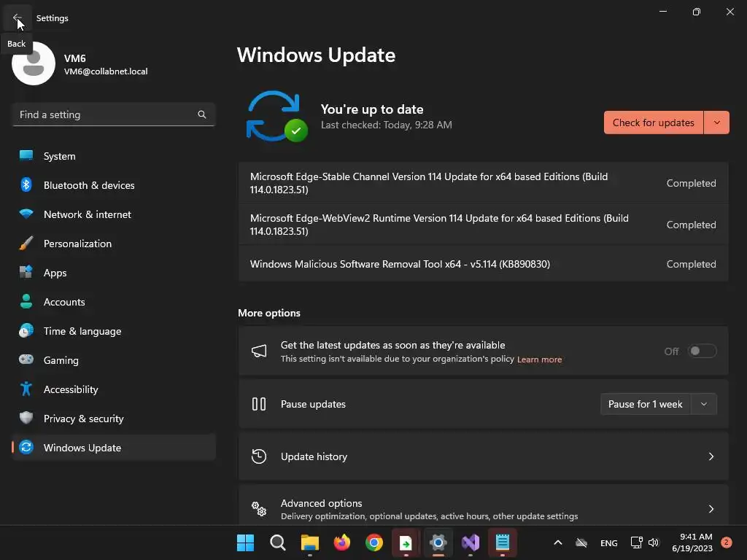The image size is (747, 560).
Task: Click the Windows Update sync icon in sidebar
Action: 26,447
